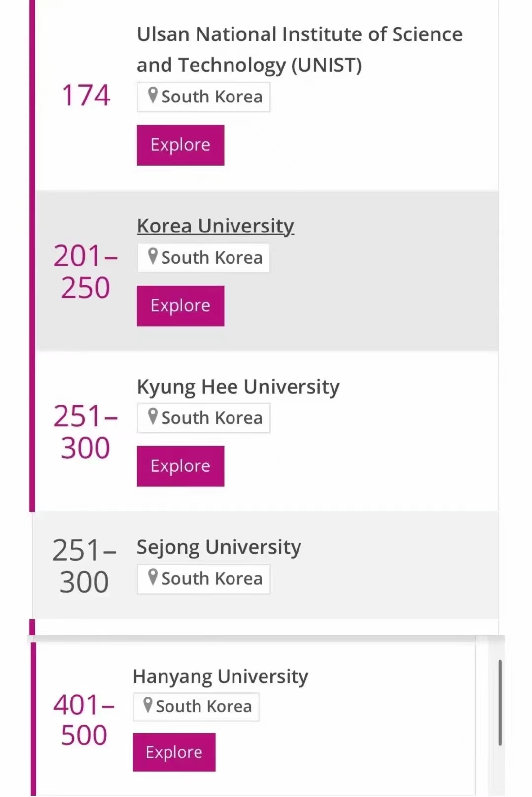Click South Korea tag under Sejong University

(x=203, y=579)
